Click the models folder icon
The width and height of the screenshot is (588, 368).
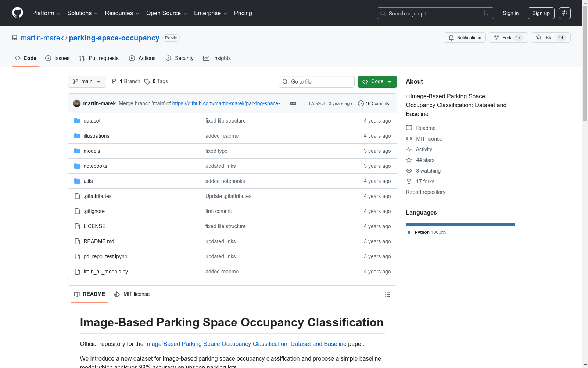coord(77,151)
